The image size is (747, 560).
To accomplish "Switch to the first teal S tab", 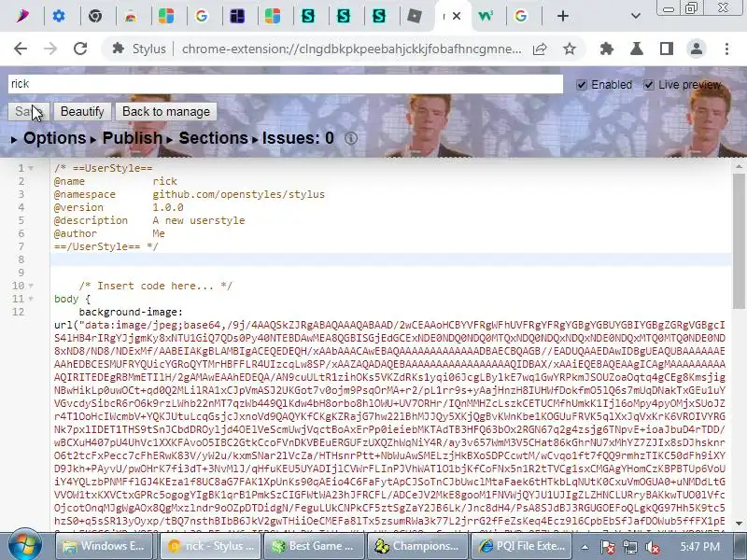I will pos(308,16).
